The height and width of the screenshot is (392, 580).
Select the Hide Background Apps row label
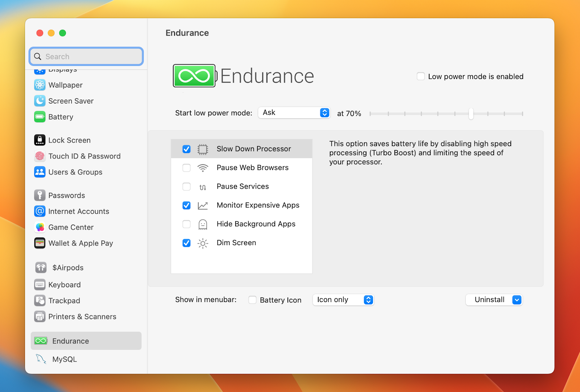click(256, 224)
